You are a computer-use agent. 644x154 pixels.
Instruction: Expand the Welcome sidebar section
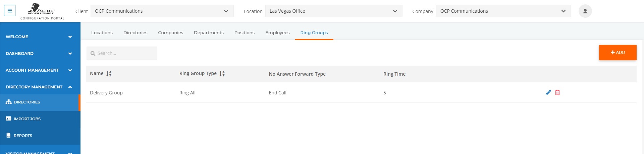[40, 36]
